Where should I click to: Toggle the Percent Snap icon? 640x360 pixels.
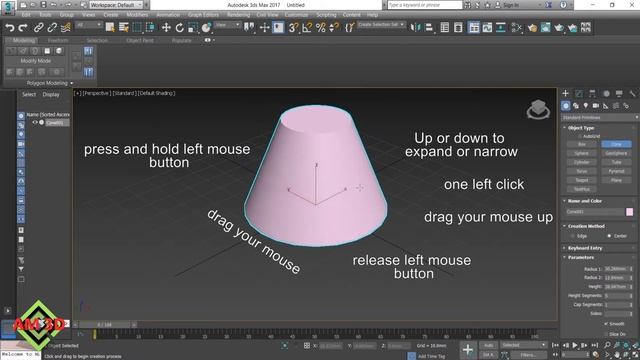[x=320, y=27]
